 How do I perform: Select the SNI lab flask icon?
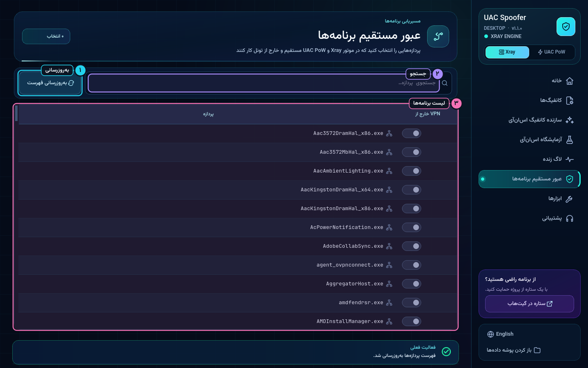point(570,140)
